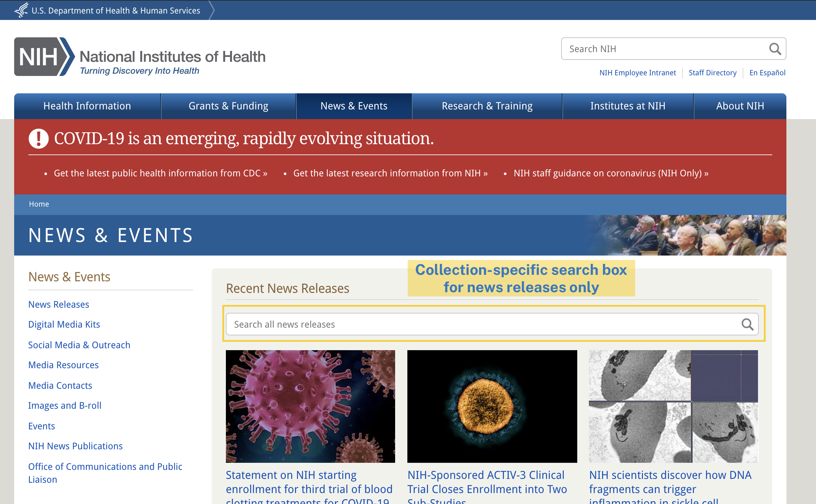Open News Releases sidebar link
This screenshot has width=816, height=504.
tap(59, 304)
